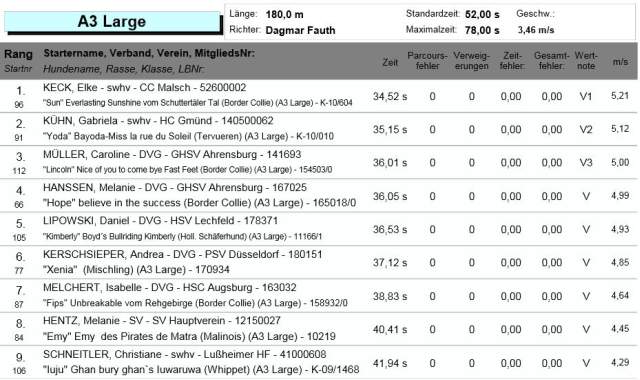Click the Standardzeit value 52,00 s

(482, 14)
